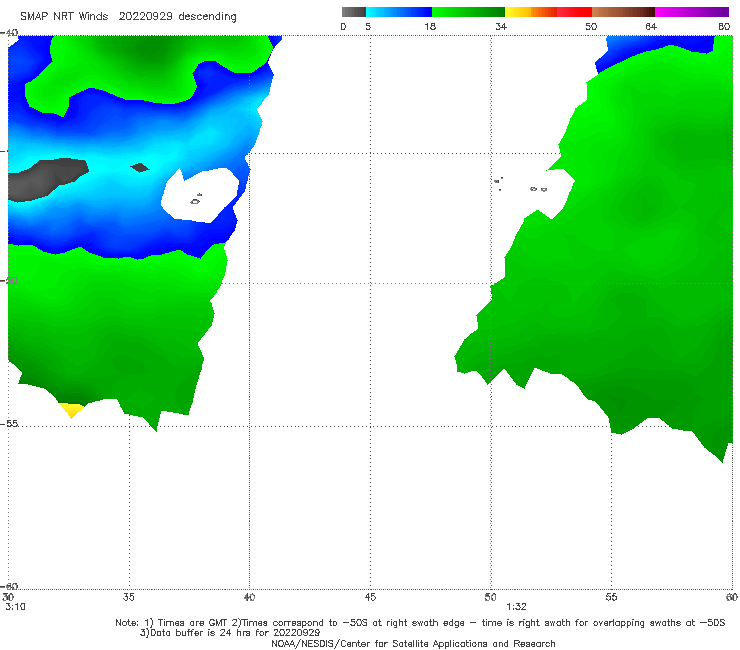The height and width of the screenshot is (650, 740).
Task: Click the swath time label "3:10"
Action: [x=16, y=607]
